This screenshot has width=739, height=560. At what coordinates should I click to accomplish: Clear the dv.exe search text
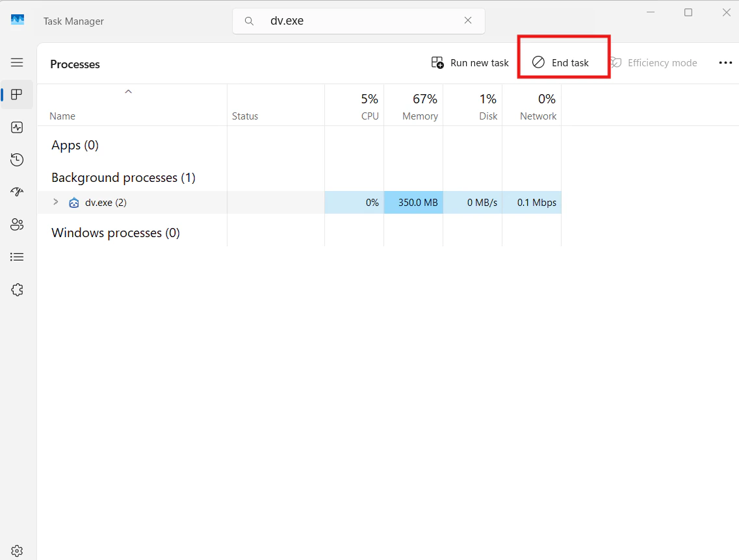click(468, 20)
